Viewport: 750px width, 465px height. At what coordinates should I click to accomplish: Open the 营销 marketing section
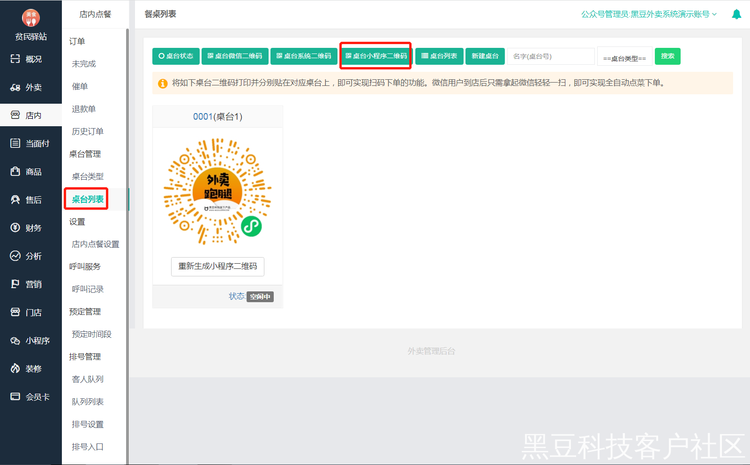(31, 284)
